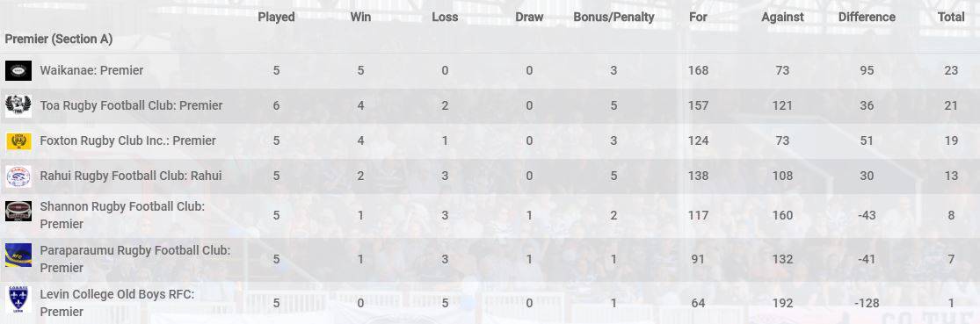Select the Played column header

coord(276,18)
